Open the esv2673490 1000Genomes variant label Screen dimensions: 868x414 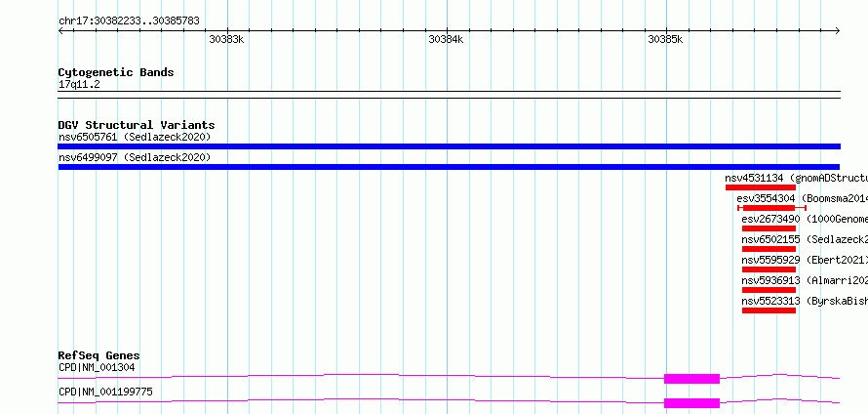click(x=805, y=219)
